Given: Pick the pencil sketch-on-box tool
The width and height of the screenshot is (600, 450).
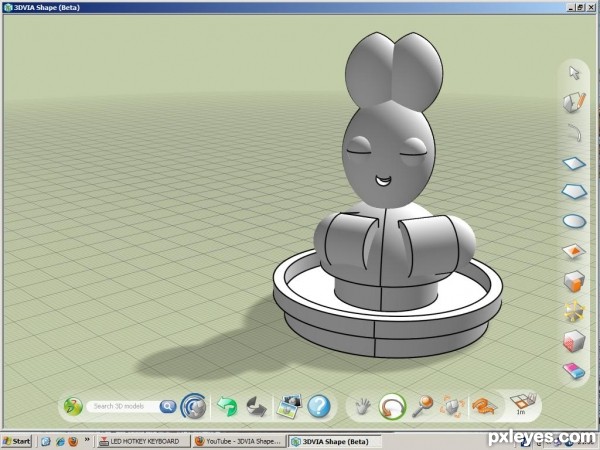Looking at the screenshot, I should pyautogui.click(x=574, y=103).
